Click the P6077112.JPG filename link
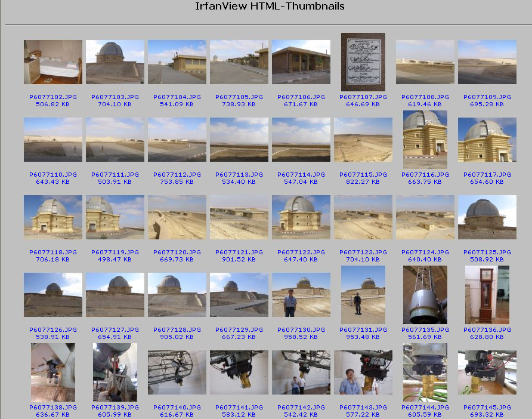 [x=177, y=174]
